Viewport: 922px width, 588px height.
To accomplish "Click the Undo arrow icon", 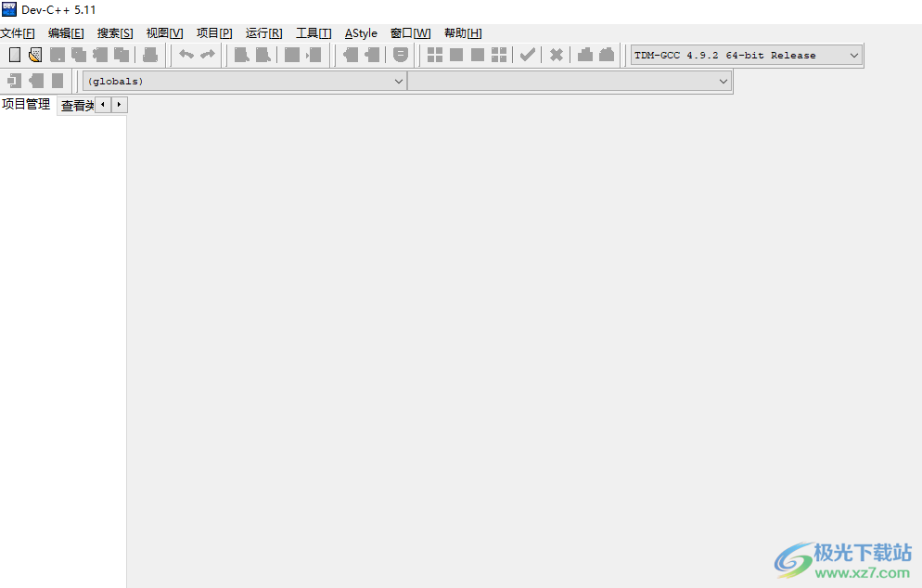I will tap(186, 55).
